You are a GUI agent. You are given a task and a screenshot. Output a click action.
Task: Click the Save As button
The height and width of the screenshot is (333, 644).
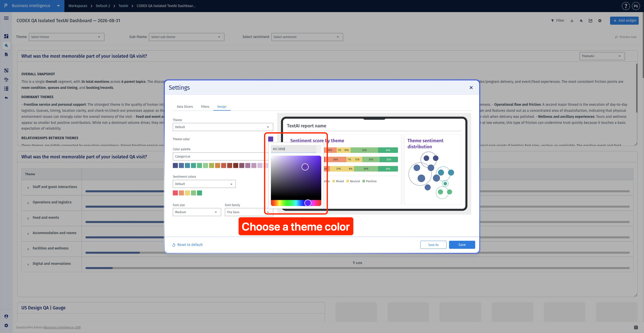(433, 245)
